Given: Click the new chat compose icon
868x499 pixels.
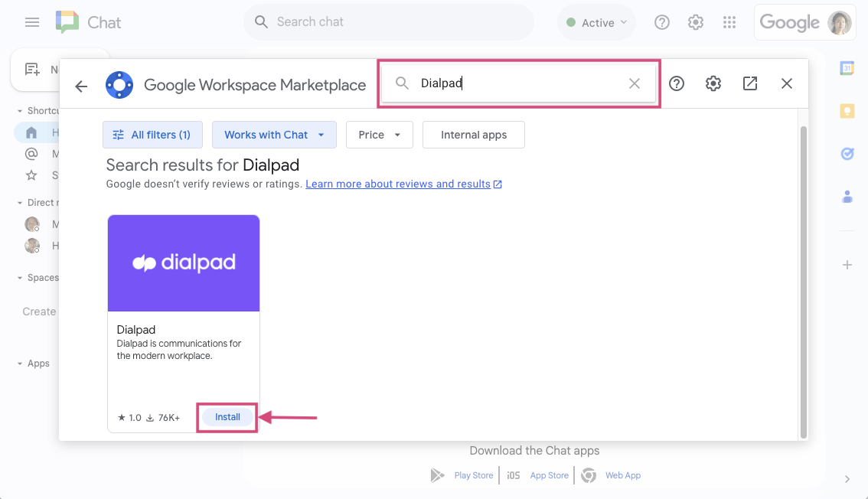Looking at the screenshot, I should click(x=32, y=70).
